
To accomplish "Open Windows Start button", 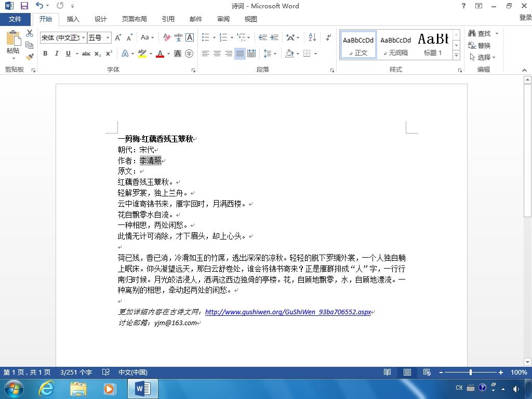I will coord(14,389).
